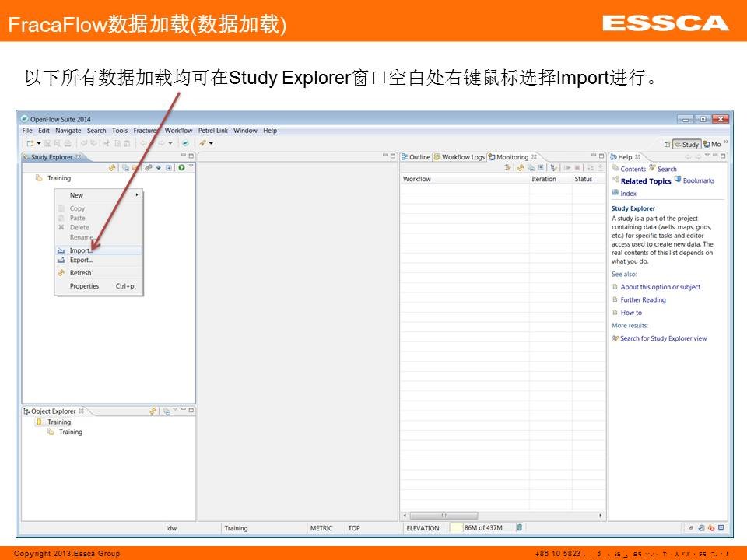Open the new item dropdown arrow in toolbar
This screenshot has width=747, height=560.
tap(38, 143)
